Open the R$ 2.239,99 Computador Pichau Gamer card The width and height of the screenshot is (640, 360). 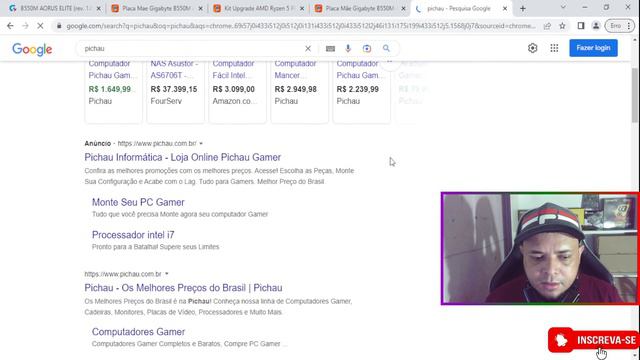tap(362, 91)
